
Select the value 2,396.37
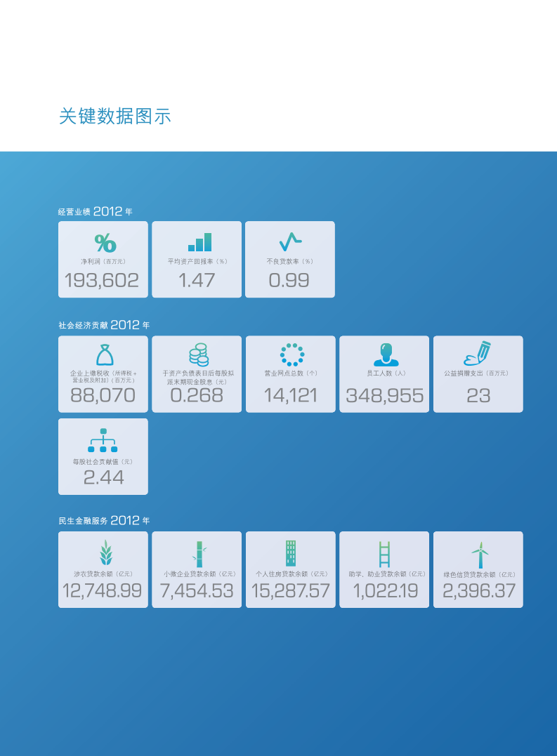pos(479,591)
